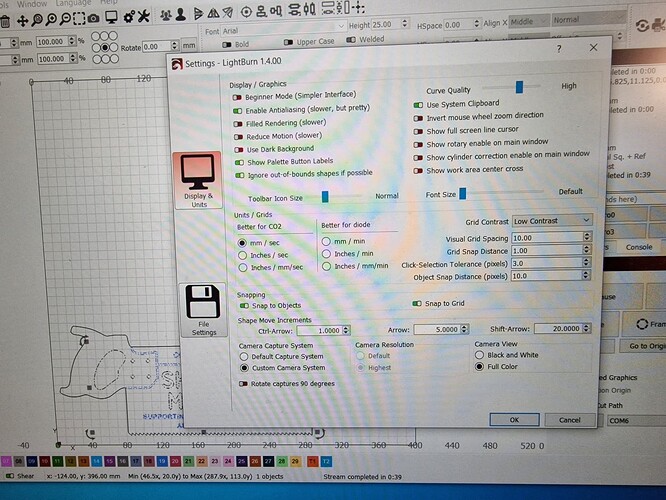Viewport: 666px width, 500px height.
Task: Toggle Use System Clipboard switch
Action: coord(418,105)
